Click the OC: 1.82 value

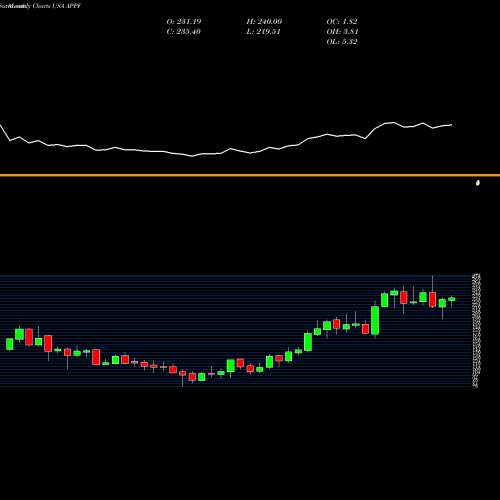click(342, 22)
